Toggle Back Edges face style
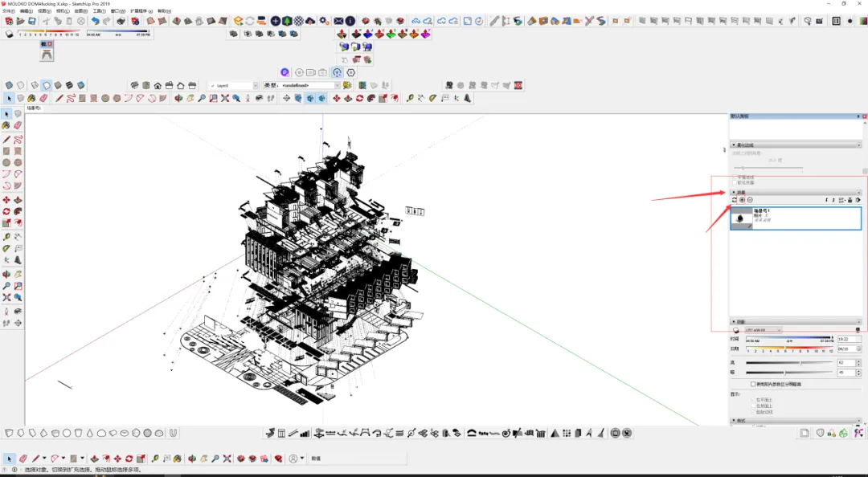This screenshot has height=477, width=868. point(20,85)
